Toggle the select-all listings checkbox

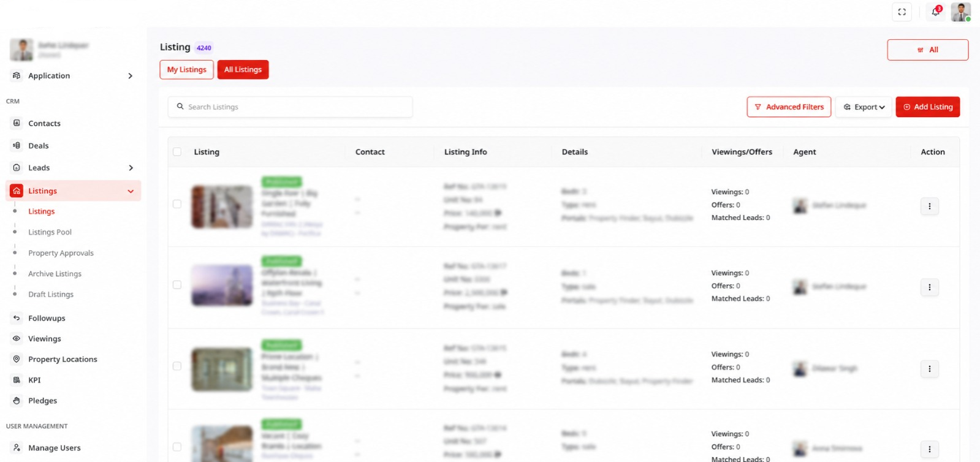coord(177,151)
